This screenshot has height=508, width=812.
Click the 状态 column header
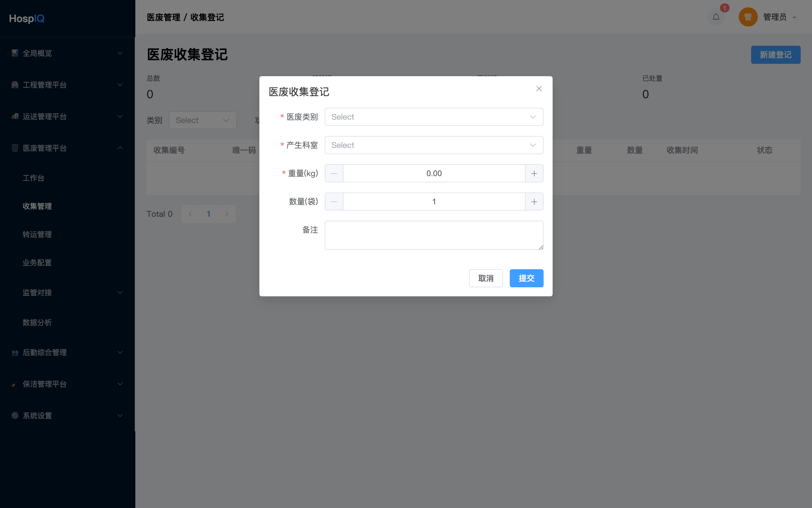[764, 150]
